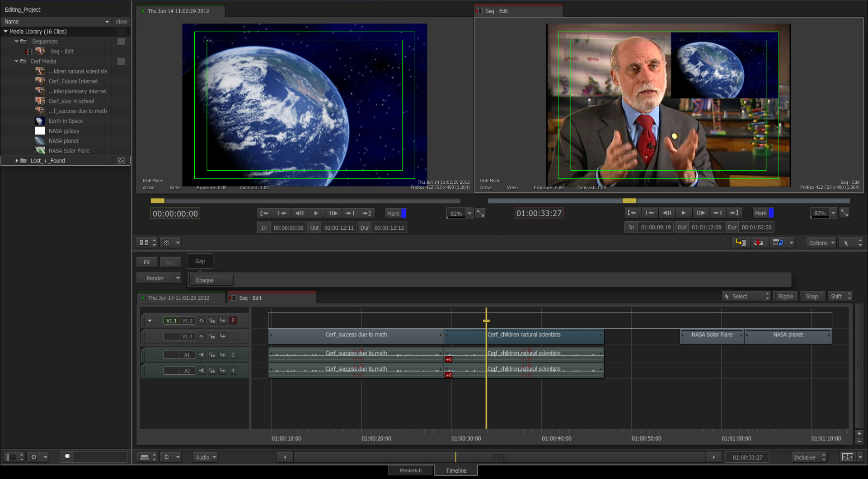
Task: Jump to next edit in record viewer
Action: tap(717, 213)
